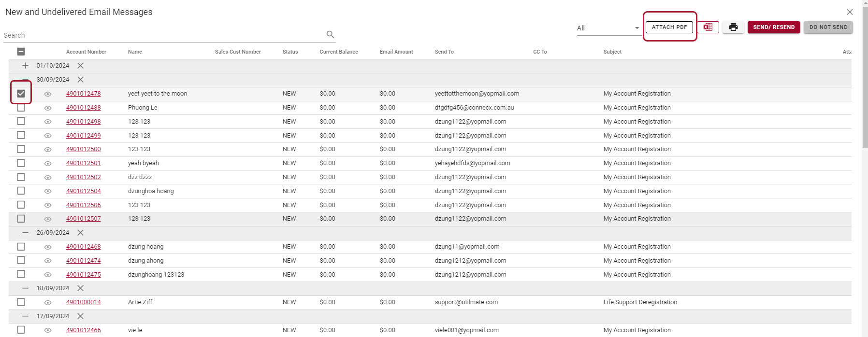Open the All filter dropdown

(x=608, y=28)
